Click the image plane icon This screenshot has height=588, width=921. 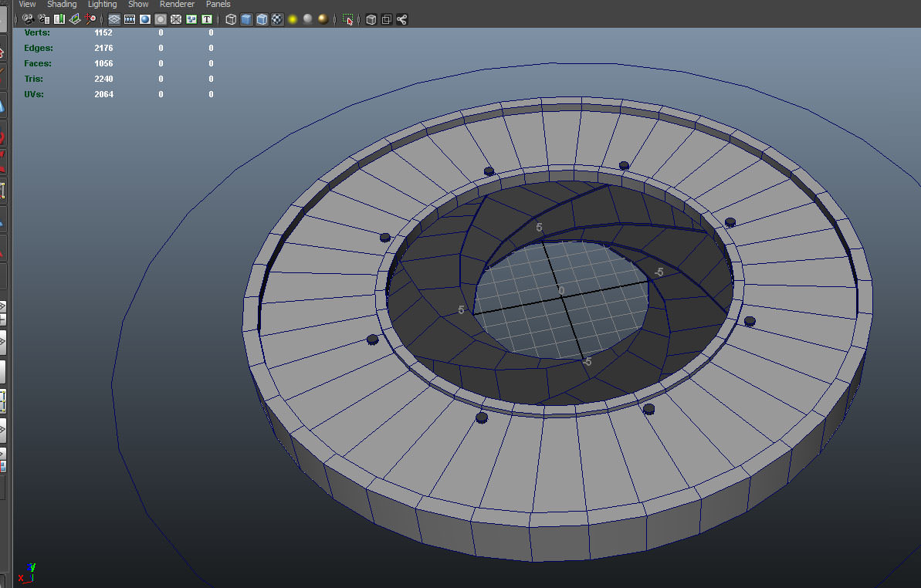(75, 19)
